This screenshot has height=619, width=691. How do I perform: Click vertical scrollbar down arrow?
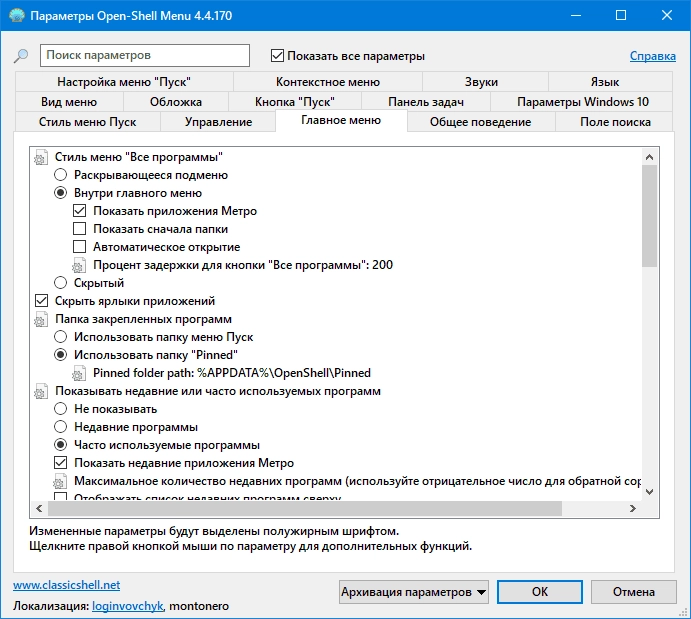[x=649, y=492]
